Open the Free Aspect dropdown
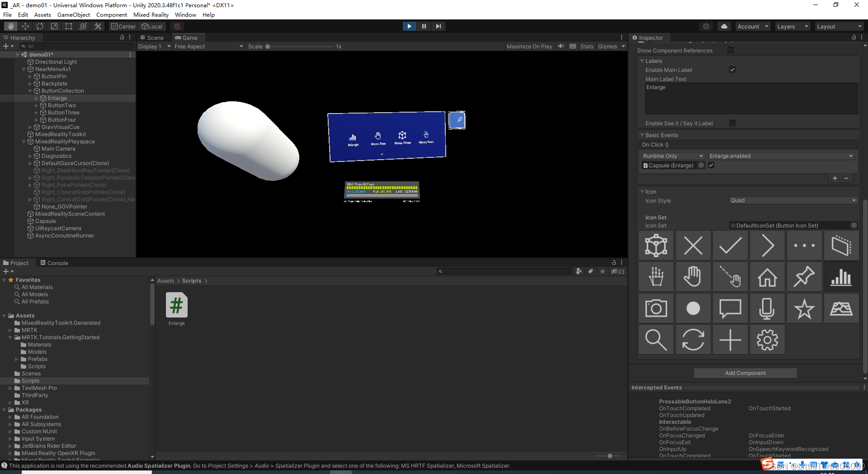Screen dimensions: 868x474 point(208,46)
